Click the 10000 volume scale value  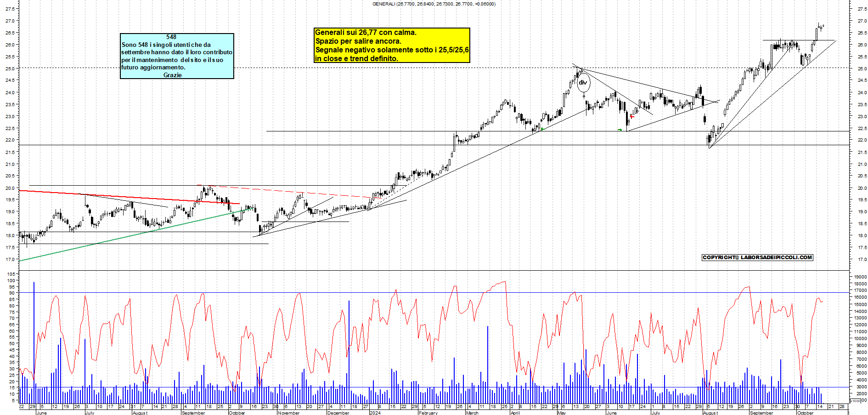coord(860,339)
